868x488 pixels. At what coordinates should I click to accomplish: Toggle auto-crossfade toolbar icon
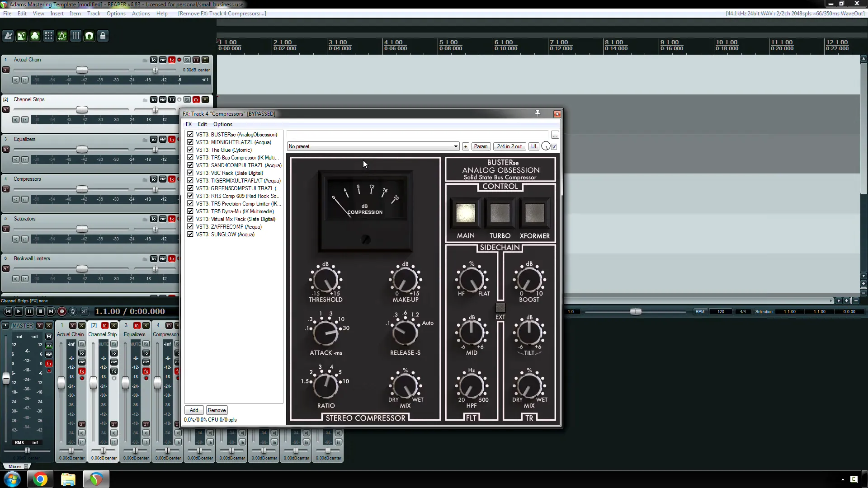click(22, 36)
